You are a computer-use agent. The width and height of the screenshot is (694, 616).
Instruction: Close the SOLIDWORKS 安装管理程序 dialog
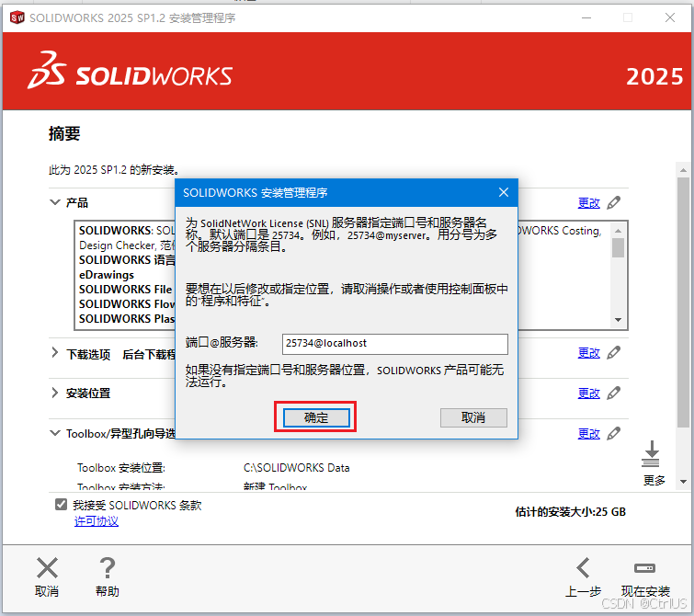(x=503, y=192)
